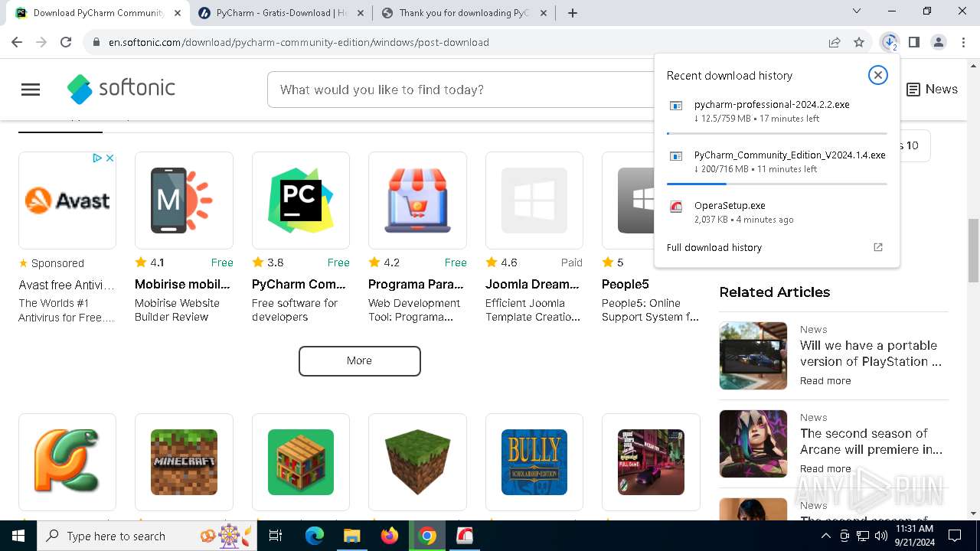Click the Avast sponsored ad thumbnail
Screen dimensions: 980x551
click(67, 201)
